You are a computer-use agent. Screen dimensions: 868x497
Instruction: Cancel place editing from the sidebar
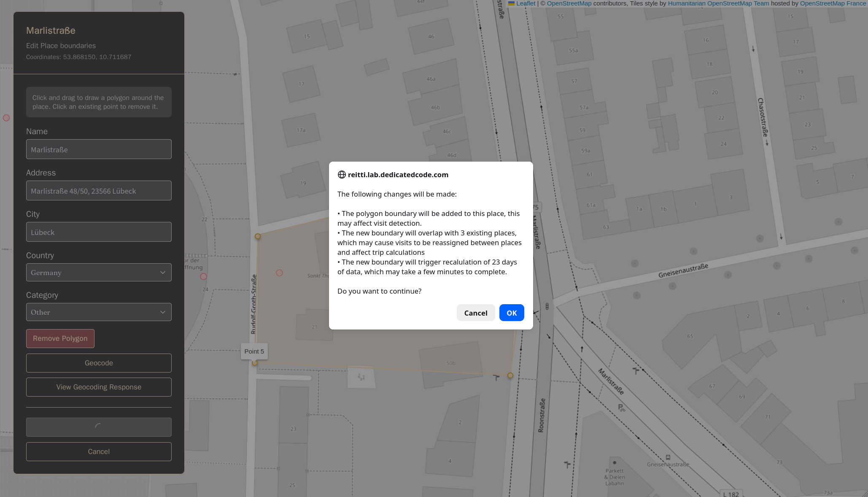click(98, 451)
